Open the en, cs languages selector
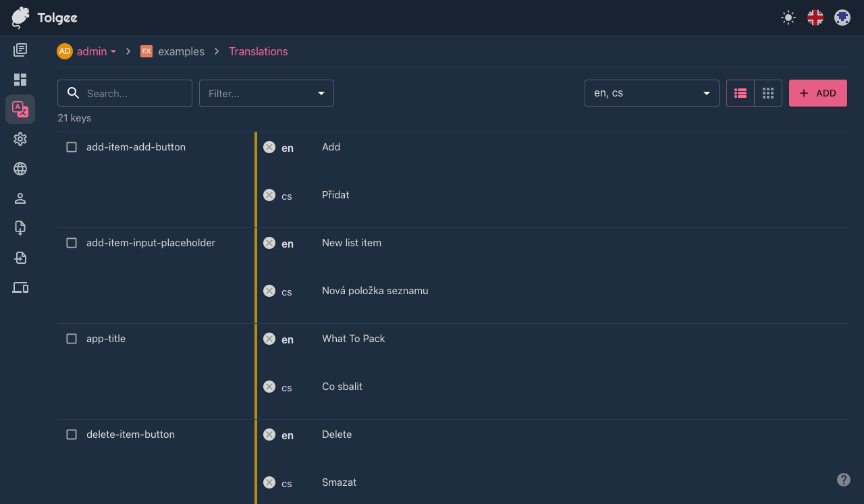 651,93
